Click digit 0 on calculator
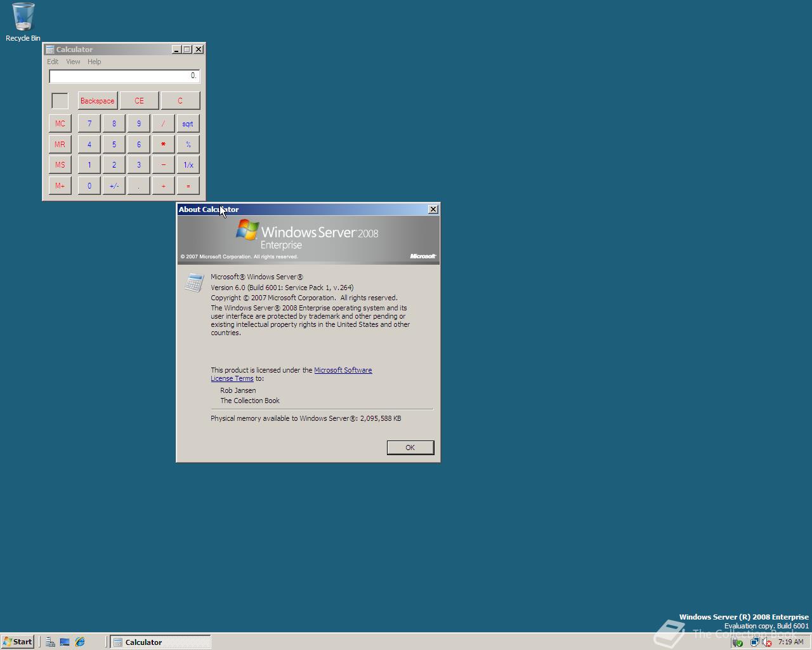 click(89, 186)
